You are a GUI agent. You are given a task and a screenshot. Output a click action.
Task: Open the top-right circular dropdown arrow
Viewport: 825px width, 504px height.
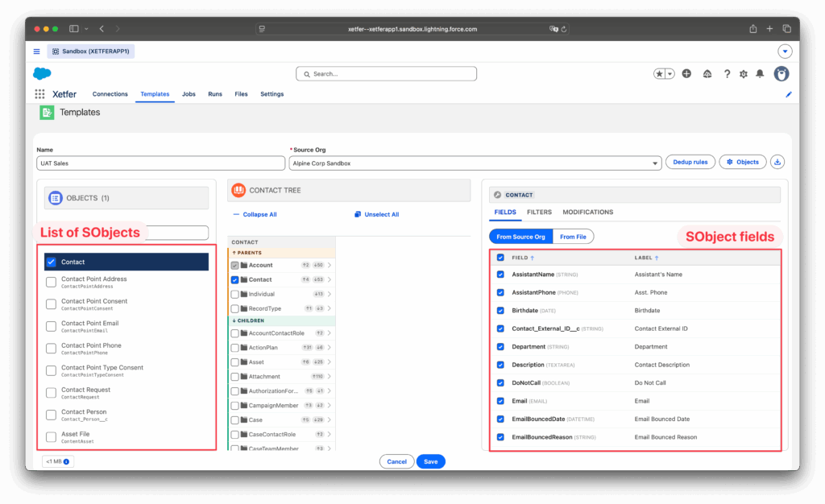[785, 52]
